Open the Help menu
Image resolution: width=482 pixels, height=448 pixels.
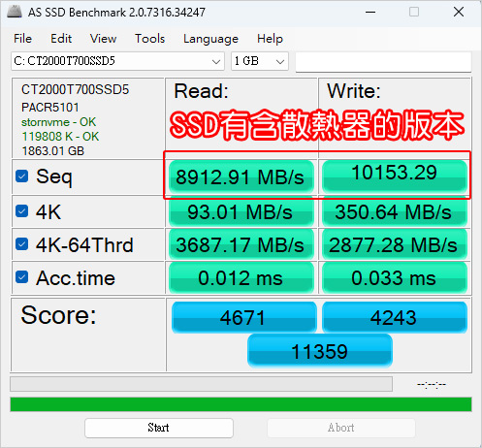[x=270, y=39]
